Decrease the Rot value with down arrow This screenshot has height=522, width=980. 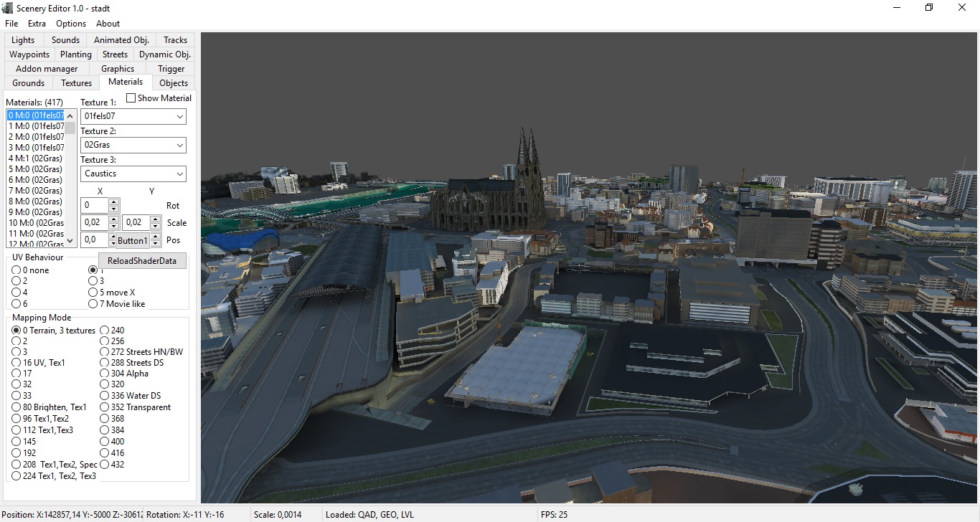point(113,209)
